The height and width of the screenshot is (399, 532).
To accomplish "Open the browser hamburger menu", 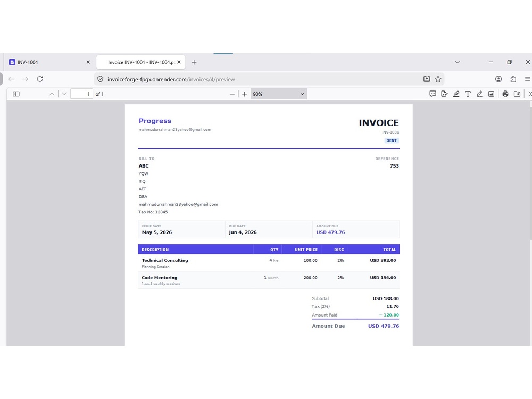I will [527, 79].
